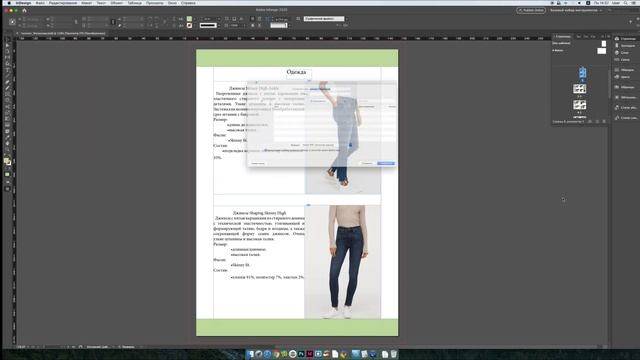Open the Trash in the Dock
The width and height of the screenshot is (640, 360).
pyautogui.click(x=393, y=354)
